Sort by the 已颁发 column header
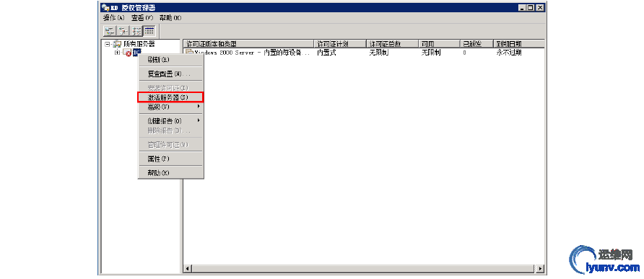Screen dimensions: 644x279 (477, 44)
